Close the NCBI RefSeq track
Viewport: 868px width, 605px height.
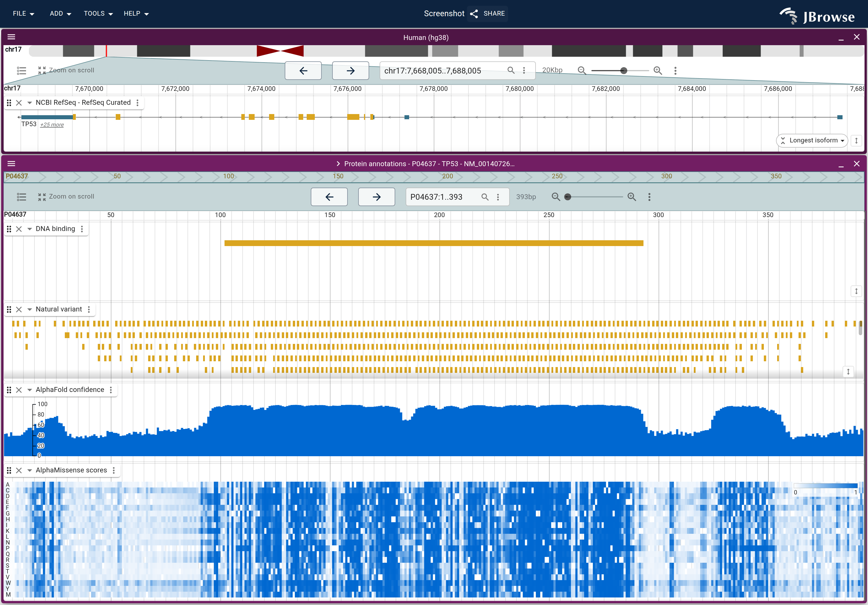[19, 102]
